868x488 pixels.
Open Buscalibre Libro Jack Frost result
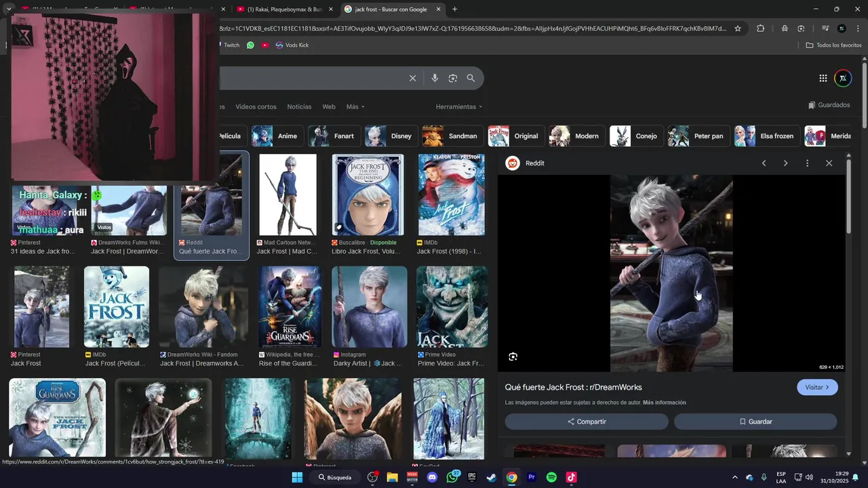point(368,195)
